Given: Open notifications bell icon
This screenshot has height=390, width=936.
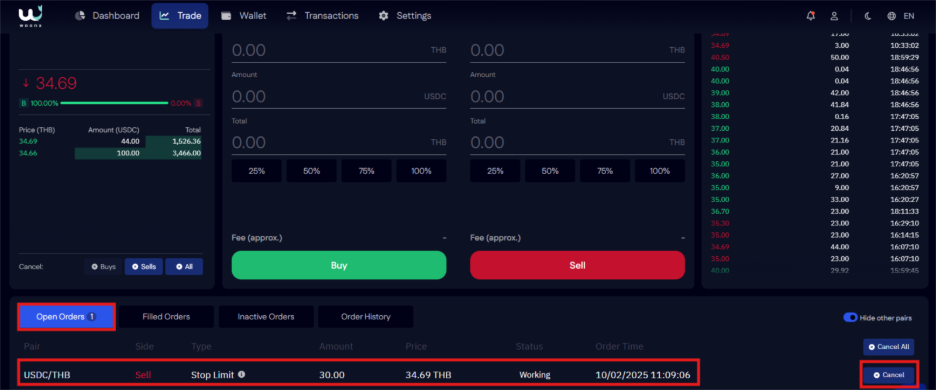Looking at the screenshot, I should point(810,16).
